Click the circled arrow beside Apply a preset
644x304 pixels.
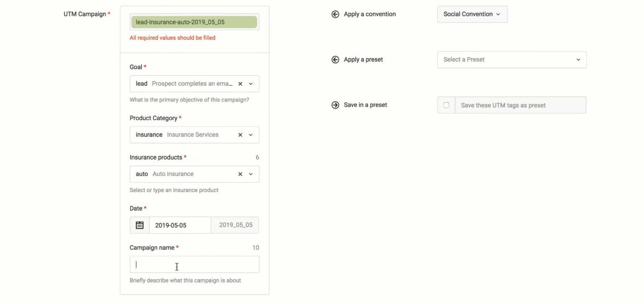tap(335, 59)
